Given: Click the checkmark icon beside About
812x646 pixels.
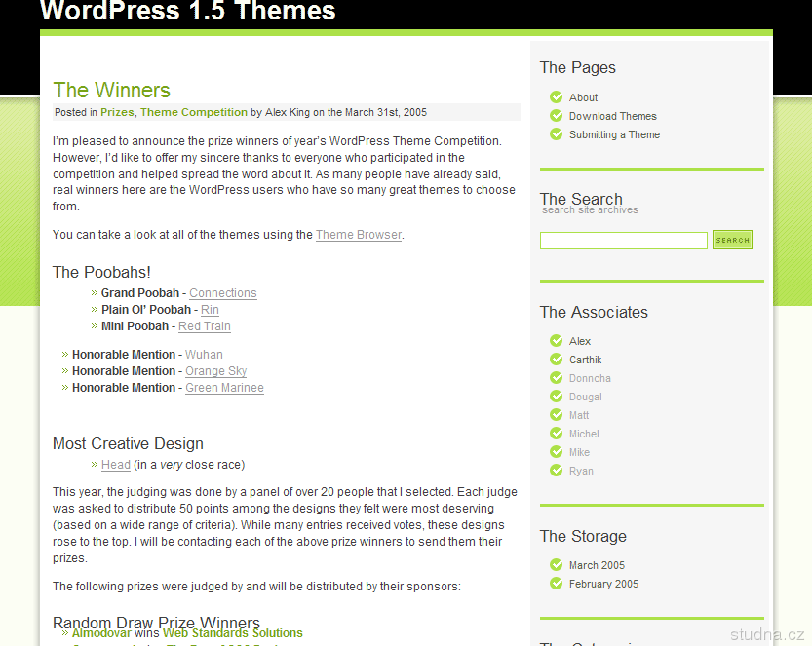Looking at the screenshot, I should [557, 97].
